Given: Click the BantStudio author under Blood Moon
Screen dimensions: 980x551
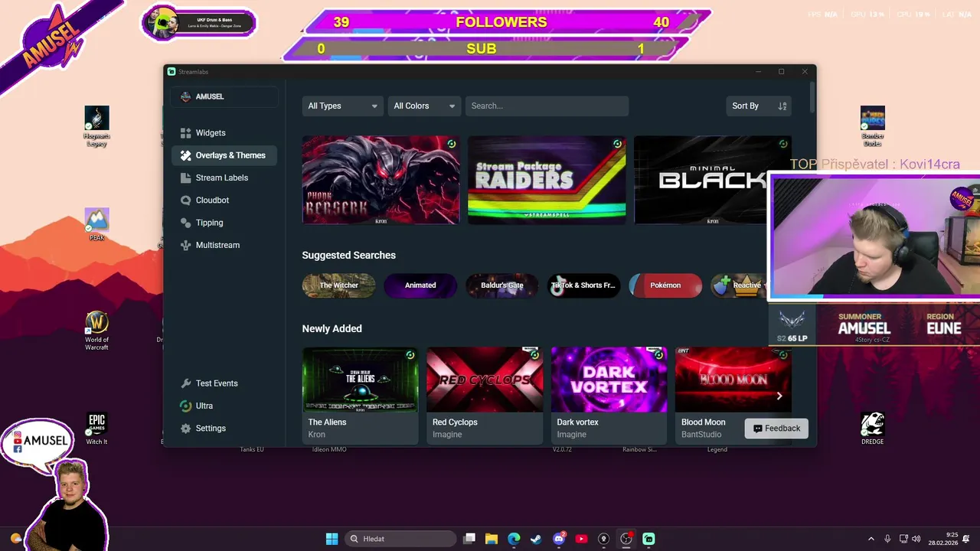Looking at the screenshot, I should coord(701,435).
